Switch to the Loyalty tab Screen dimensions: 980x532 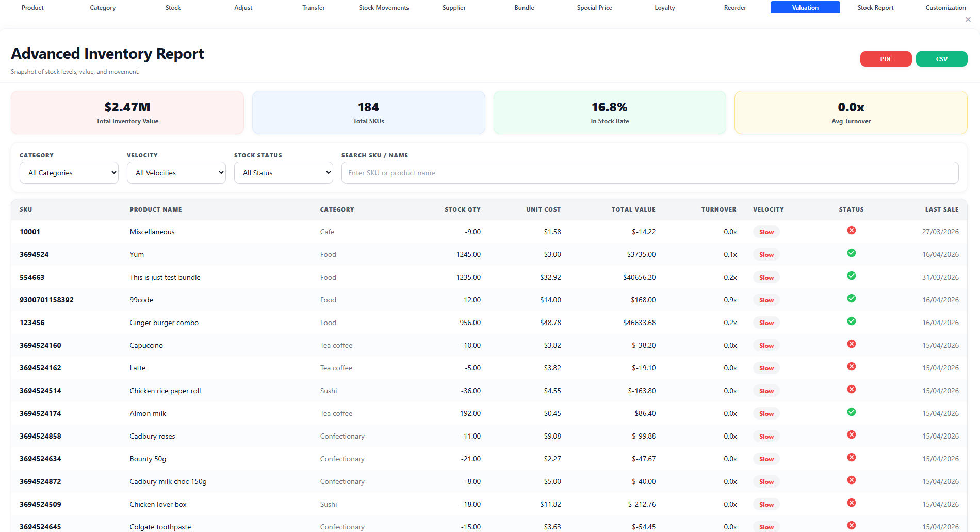(665, 8)
